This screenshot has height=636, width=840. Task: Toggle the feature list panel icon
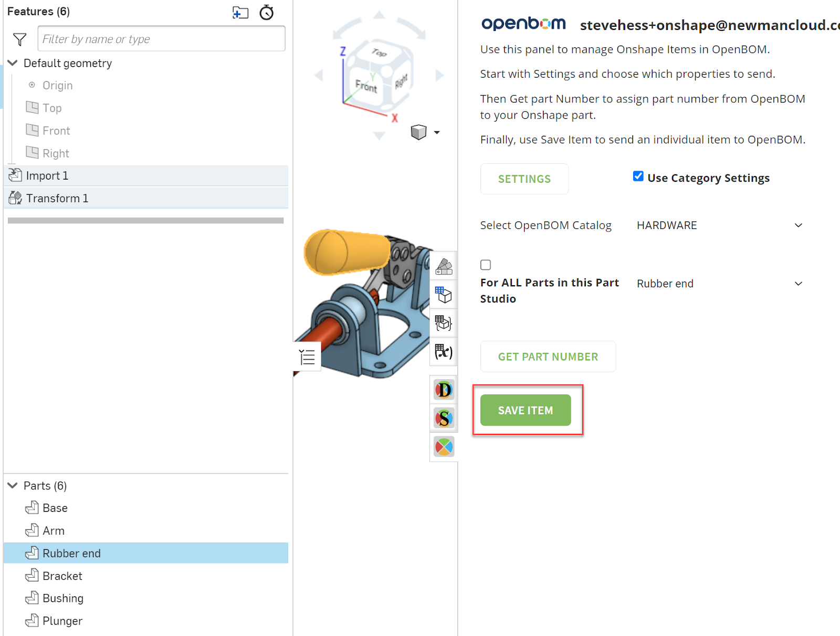[307, 357]
